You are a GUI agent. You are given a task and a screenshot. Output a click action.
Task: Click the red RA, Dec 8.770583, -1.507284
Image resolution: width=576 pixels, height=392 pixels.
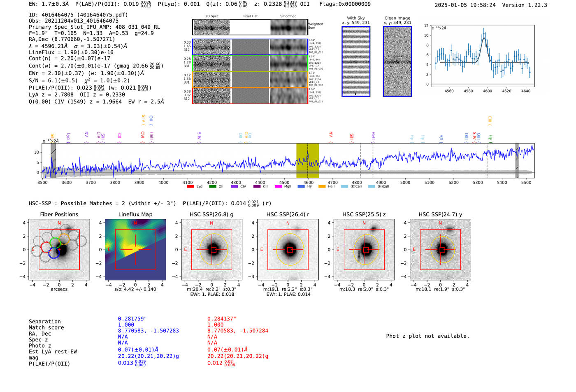[238, 331]
